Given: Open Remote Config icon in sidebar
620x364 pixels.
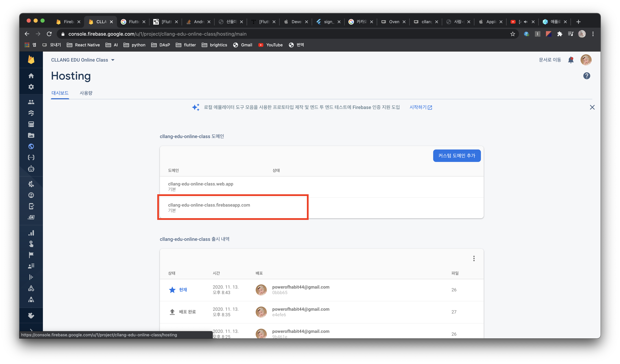Looking at the screenshot, I should click(31, 277).
